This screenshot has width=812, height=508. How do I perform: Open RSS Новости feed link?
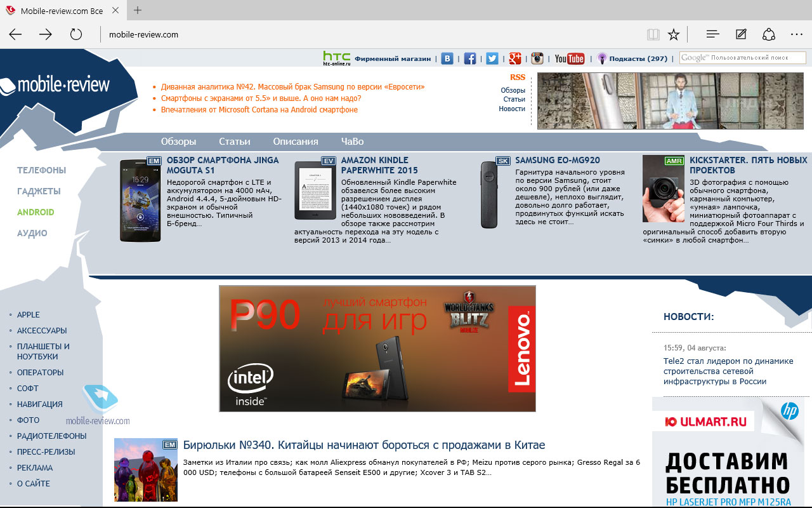click(512, 109)
